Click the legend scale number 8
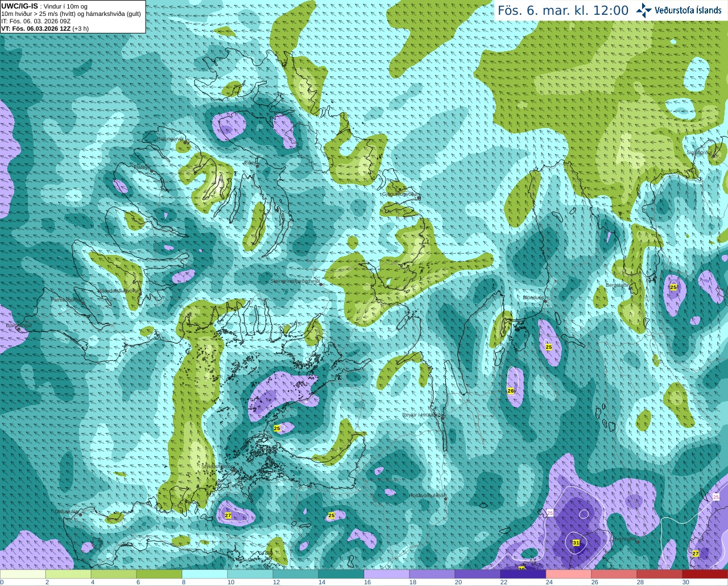The width and height of the screenshot is (728, 586). [x=184, y=582]
